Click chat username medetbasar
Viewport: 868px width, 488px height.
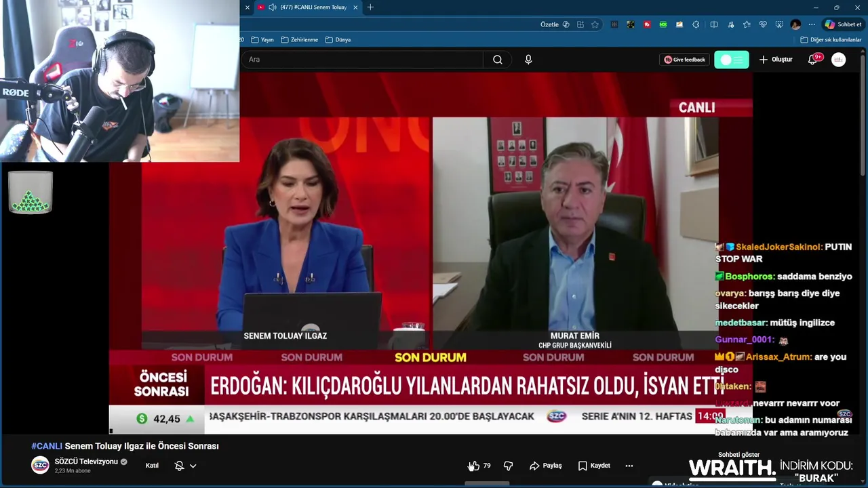pos(741,323)
